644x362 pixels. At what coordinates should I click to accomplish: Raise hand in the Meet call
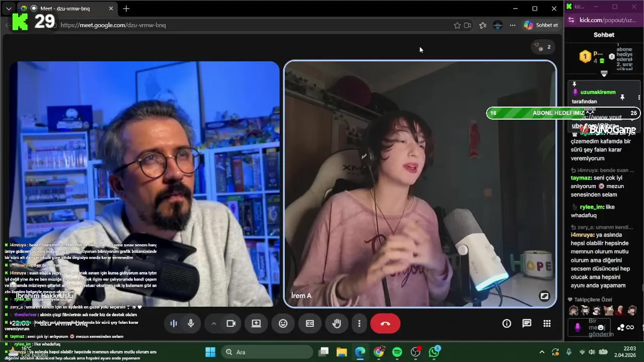pyautogui.click(x=337, y=323)
